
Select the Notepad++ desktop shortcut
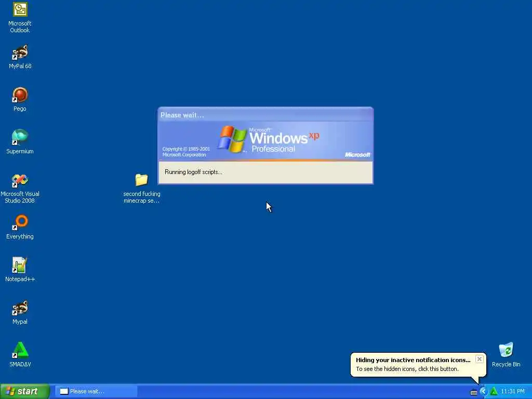pos(20,270)
